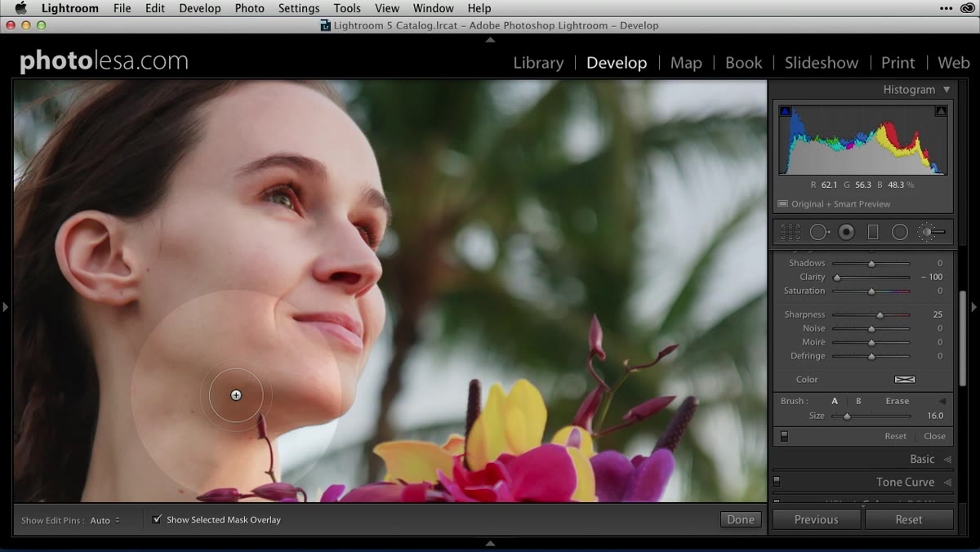Switch to the Map module

(x=686, y=63)
